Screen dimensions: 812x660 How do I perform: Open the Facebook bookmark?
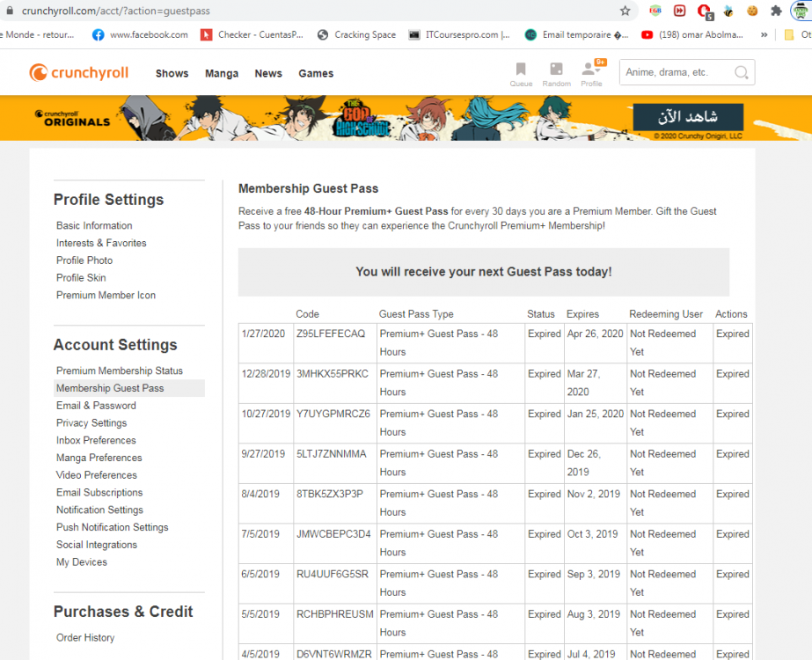[140, 35]
